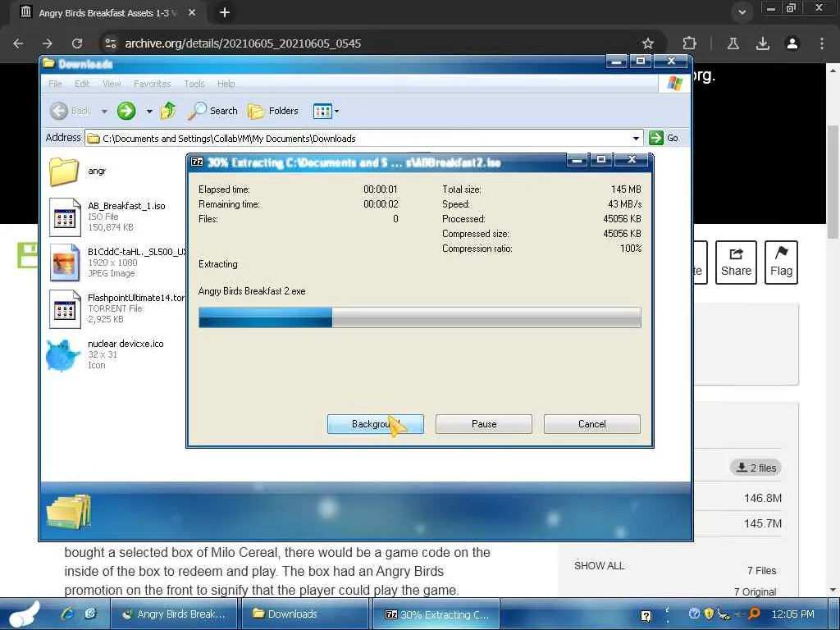Screen dimensions: 840x630
Task: Open the Favorites menu in Downloads
Action: [x=152, y=84]
